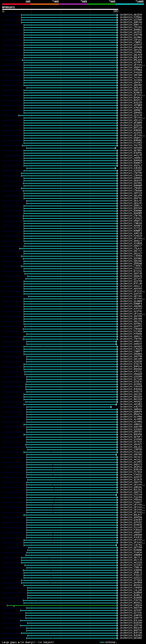Screen dimensions: 146x644
Task: Select the BP091071 query name
Action: pyautogui.click(x=8, y=8)
